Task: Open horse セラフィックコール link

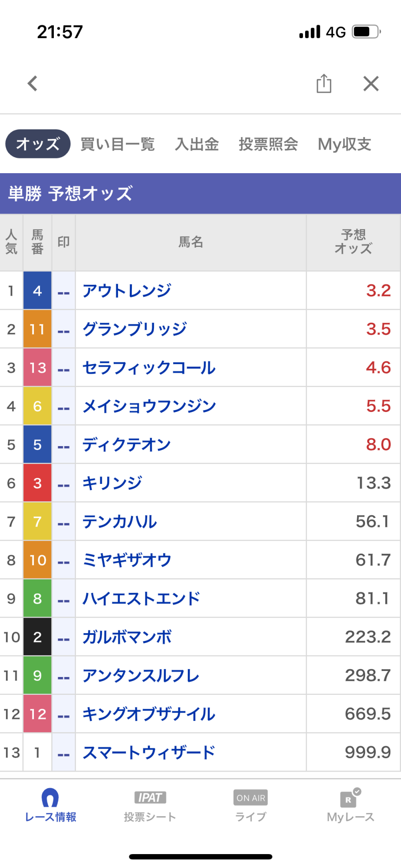Action: [149, 368]
